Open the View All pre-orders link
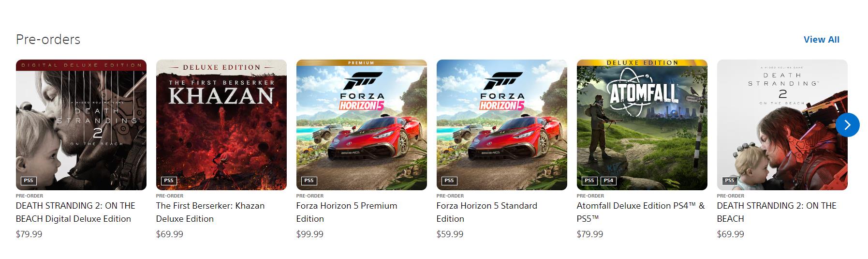Viewport: 868px width, 259px height. (821, 40)
